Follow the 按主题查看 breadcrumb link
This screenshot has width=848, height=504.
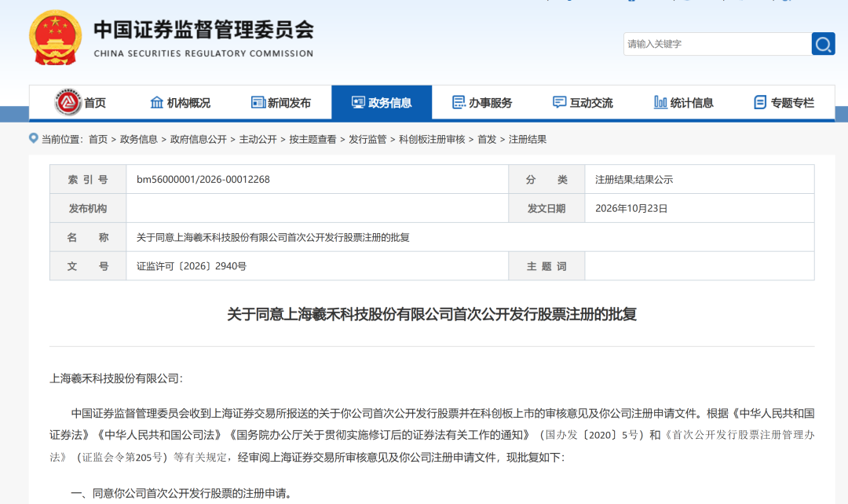[x=313, y=140]
